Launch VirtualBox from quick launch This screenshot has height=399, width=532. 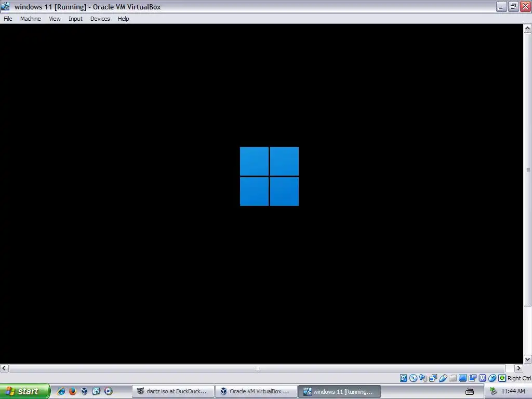point(84,391)
